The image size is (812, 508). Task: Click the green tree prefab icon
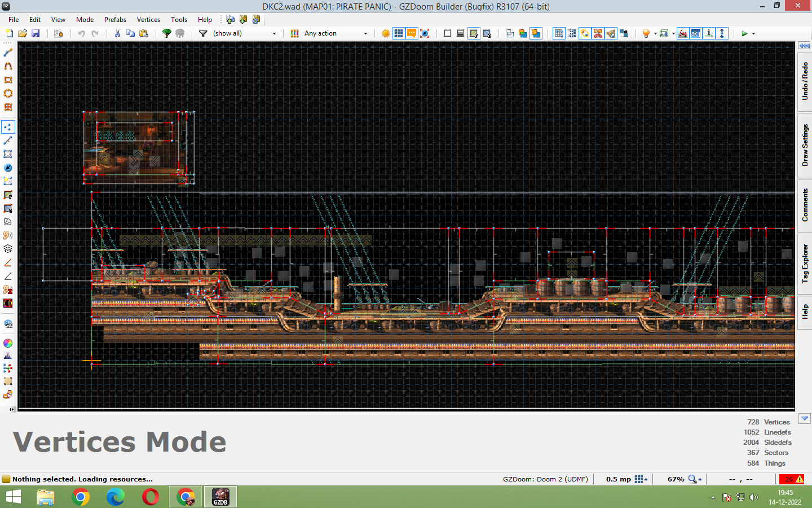[167, 33]
